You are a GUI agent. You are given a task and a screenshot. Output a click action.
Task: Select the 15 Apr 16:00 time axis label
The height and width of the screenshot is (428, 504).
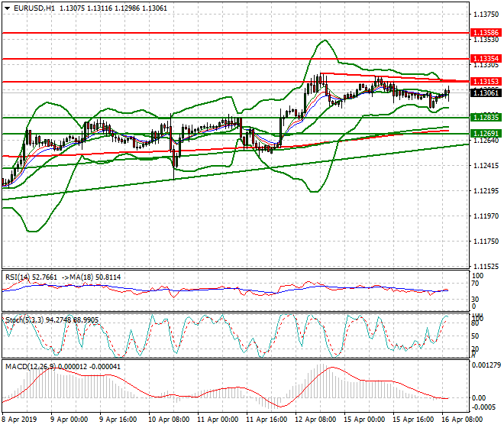(x=413, y=420)
